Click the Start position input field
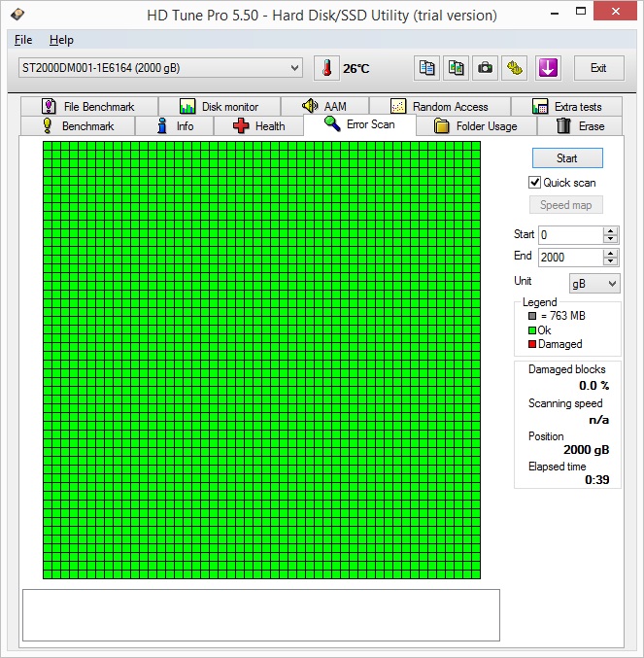The image size is (644, 658). coord(570,235)
